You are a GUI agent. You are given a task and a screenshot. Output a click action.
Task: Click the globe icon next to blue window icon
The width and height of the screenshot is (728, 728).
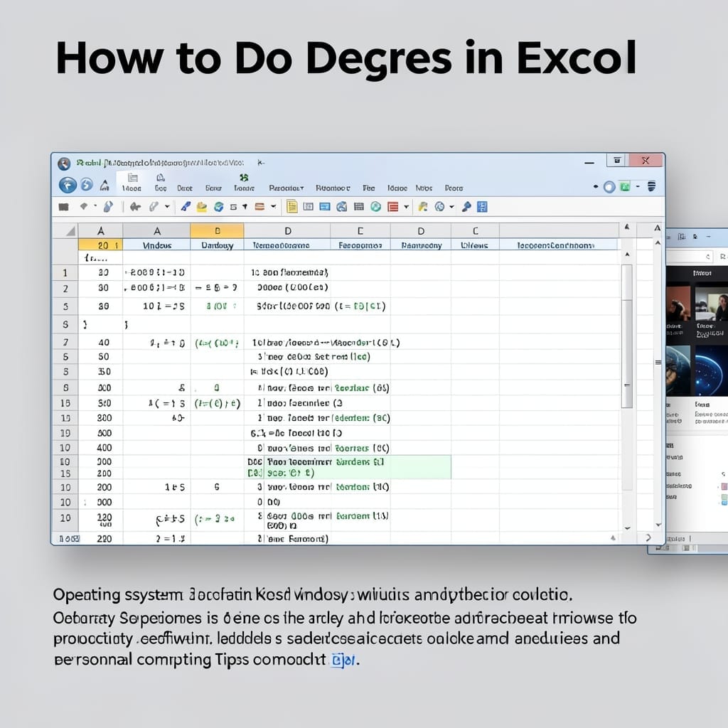(342, 207)
